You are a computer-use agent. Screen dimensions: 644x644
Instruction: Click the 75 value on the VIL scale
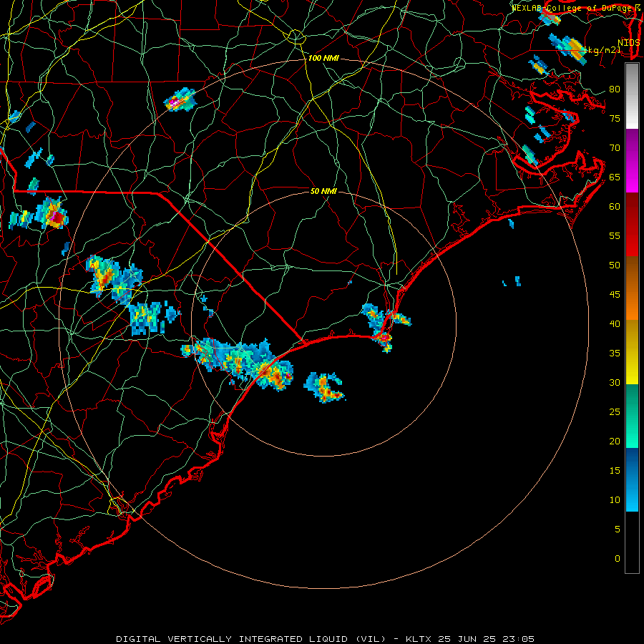[x=615, y=119]
